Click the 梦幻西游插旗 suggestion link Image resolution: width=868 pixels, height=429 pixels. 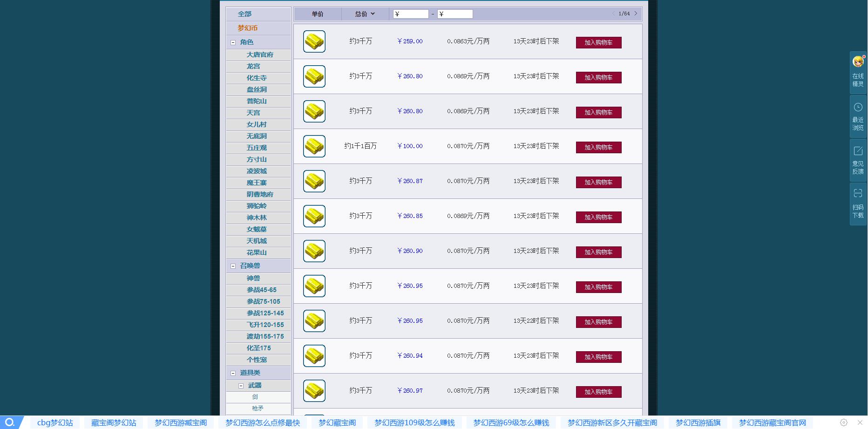tap(698, 422)
